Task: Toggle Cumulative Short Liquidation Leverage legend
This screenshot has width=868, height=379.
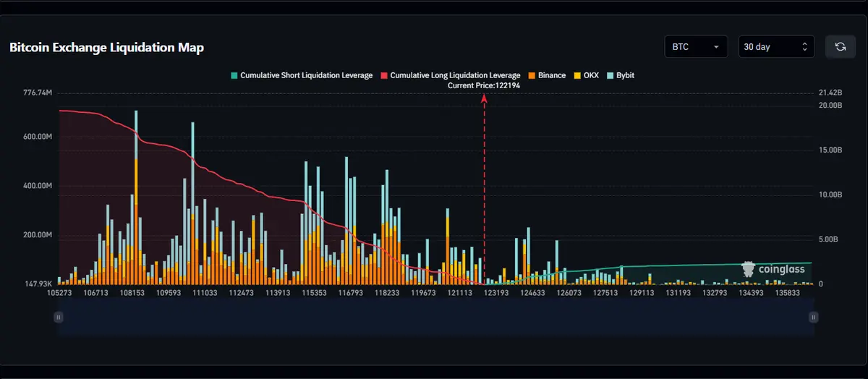Action: (302, 75)
